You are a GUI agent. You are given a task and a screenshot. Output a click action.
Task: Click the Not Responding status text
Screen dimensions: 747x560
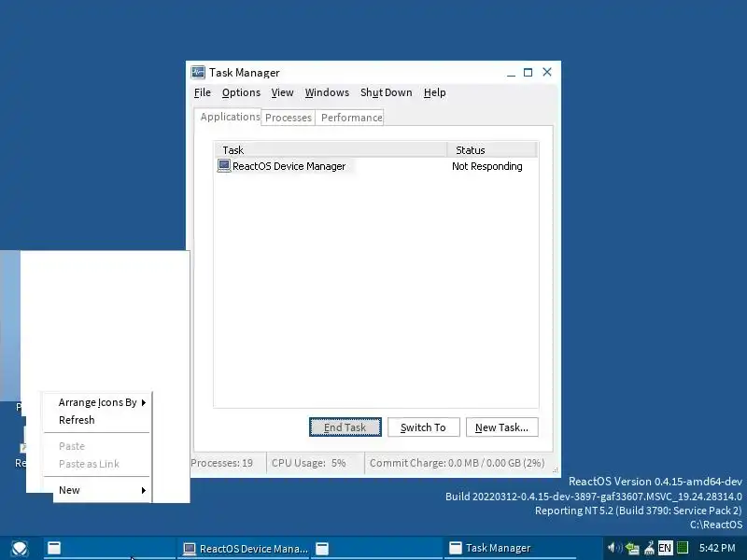(x=486, y=166)
